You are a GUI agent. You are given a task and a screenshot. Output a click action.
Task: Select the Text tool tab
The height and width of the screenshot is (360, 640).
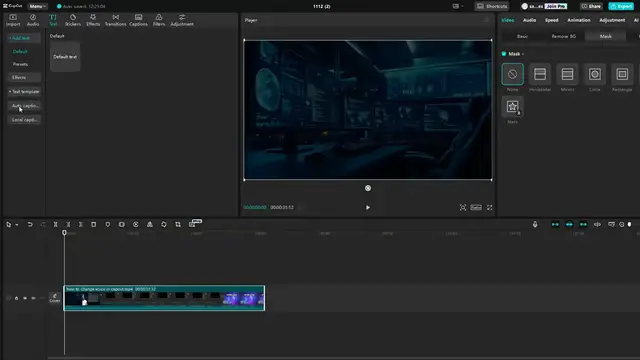point(53,20)
